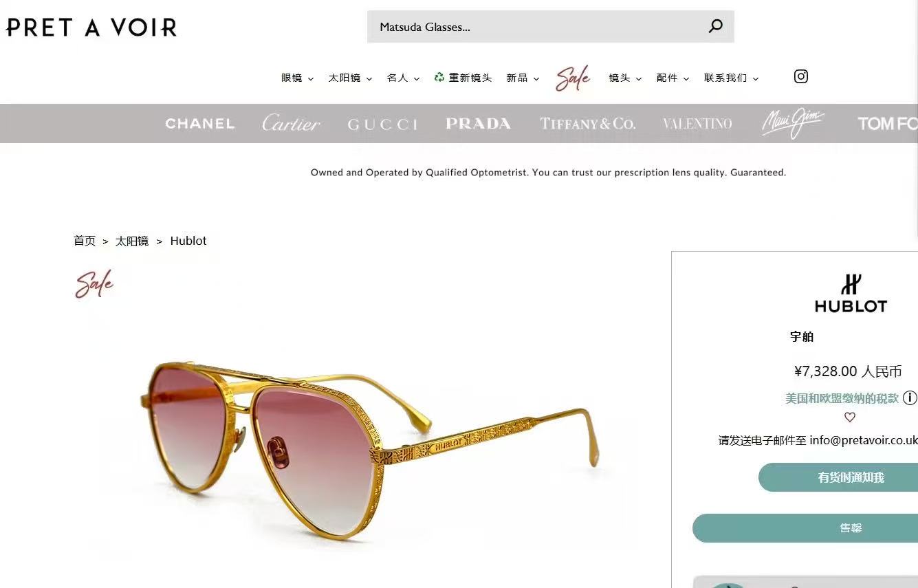Select the Maui Jim brand logo
This screenshot has height=588, width=918.
(x=793, y=123)
